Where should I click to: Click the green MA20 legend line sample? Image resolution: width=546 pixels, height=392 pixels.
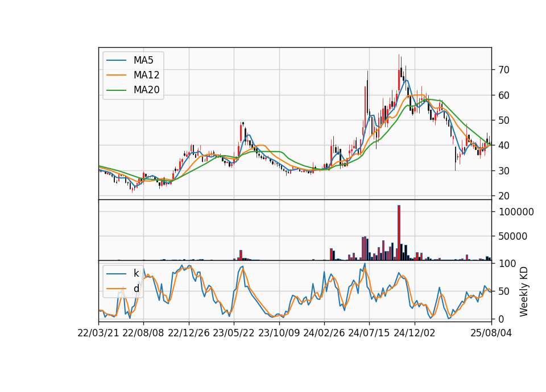[x=116, y=90]
